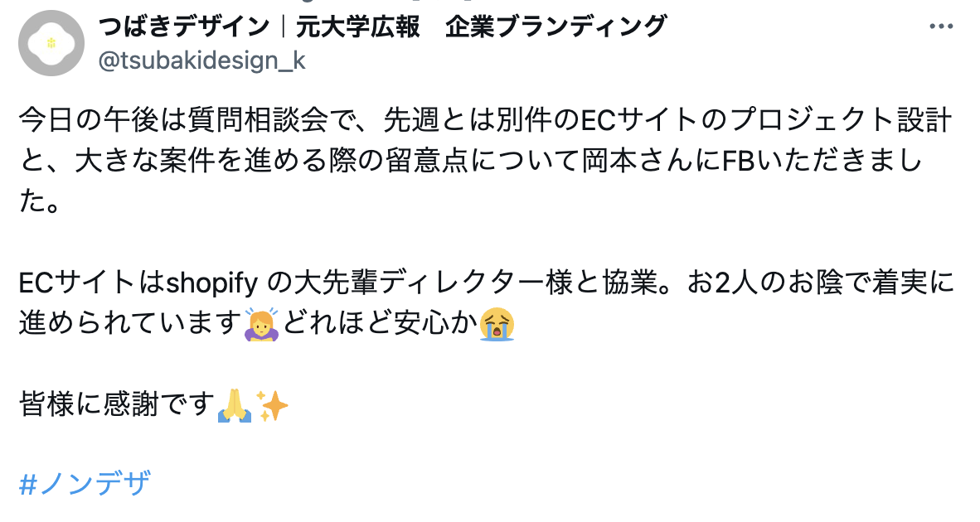Screen dimensions: 980x522
Task: Click the text どれほど安心か
Action: tap(380, 323)
